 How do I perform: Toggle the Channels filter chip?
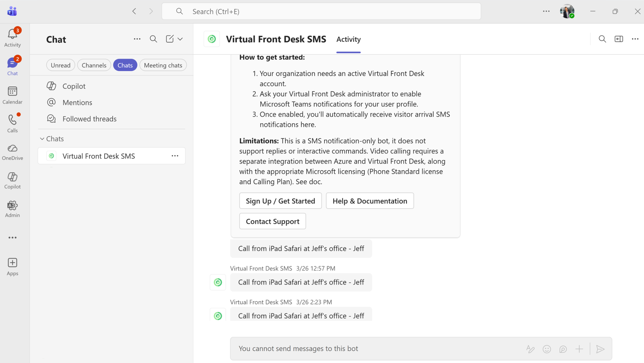[x=94, y=65]
